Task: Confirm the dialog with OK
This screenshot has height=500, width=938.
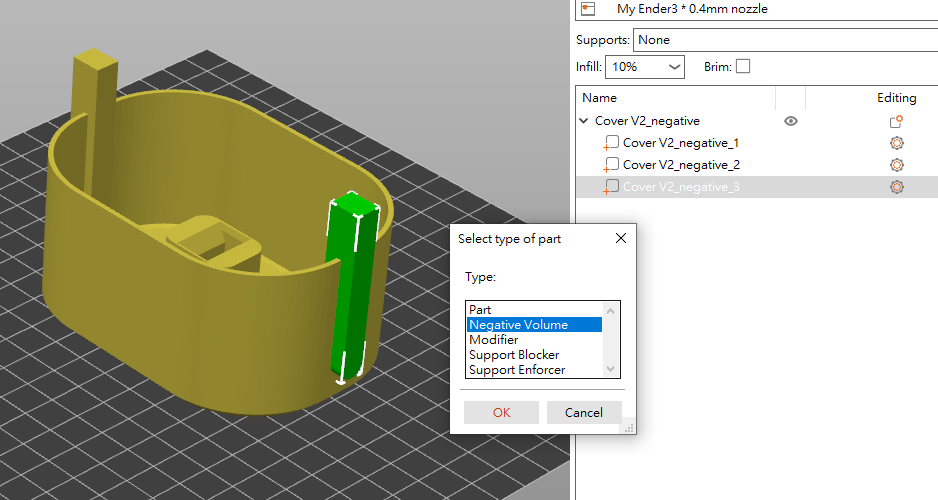Action: (501, 413)
